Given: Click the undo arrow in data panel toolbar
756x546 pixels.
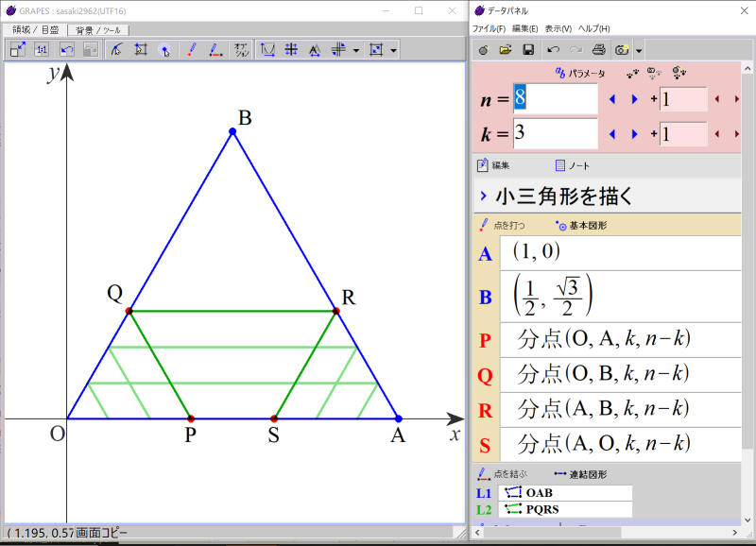Looking at the screenshot, I should point(553,49).
